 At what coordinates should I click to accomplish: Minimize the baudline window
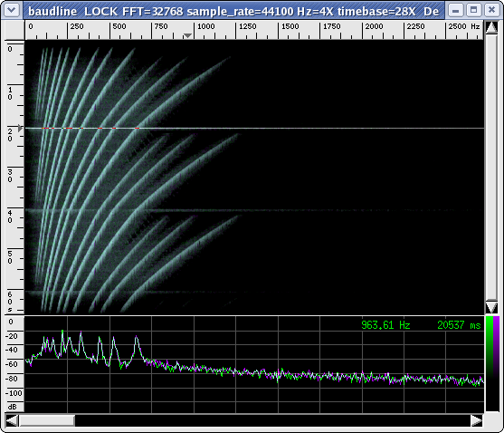[x=455, y=10]
